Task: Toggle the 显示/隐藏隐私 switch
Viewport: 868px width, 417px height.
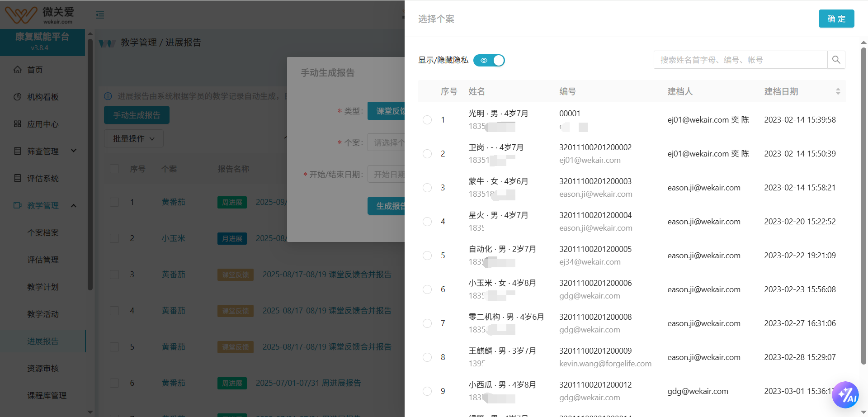Action: [489, 60]
